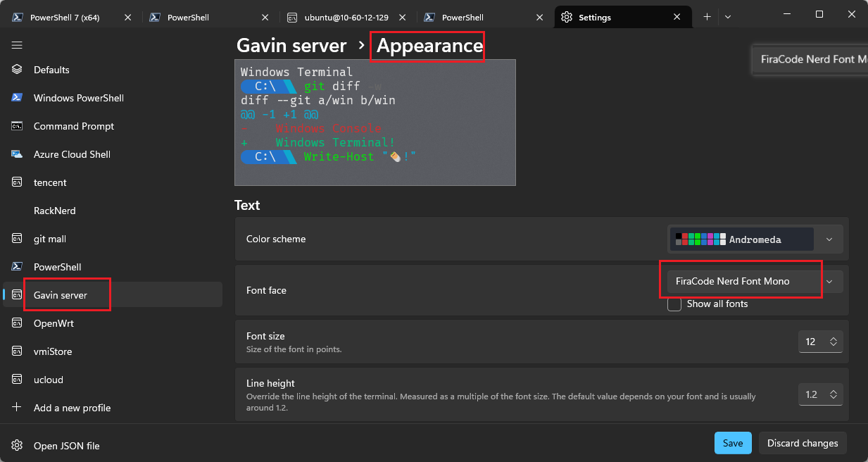Close the PowerShell 7 (x64) tab
Screen dimensions: 868x462
click(x=127, y=18)
